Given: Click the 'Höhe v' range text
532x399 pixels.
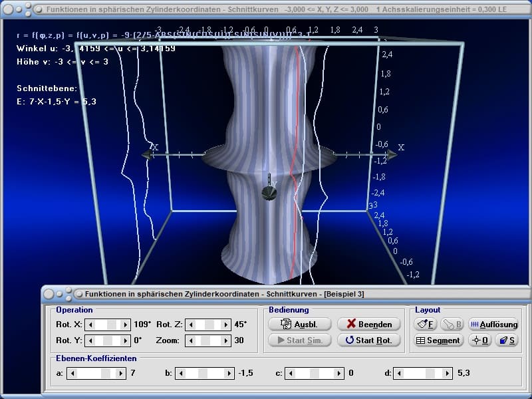Looking at the screenshot, I should 63,62.
